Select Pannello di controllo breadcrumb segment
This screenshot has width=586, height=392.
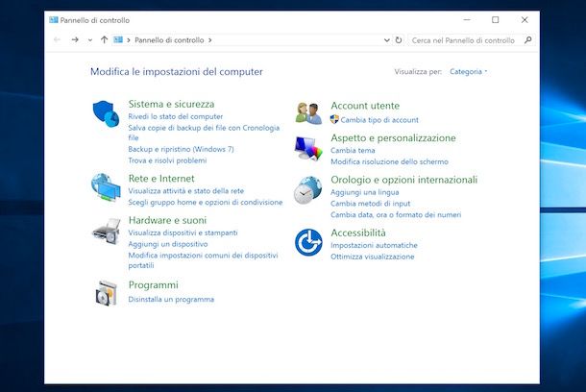[169, 40]
